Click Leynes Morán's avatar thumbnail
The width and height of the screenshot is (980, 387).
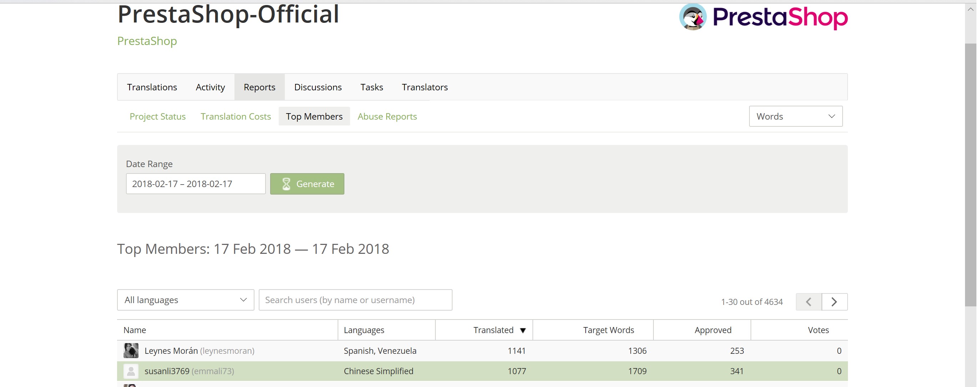click(x=131, y=351)
